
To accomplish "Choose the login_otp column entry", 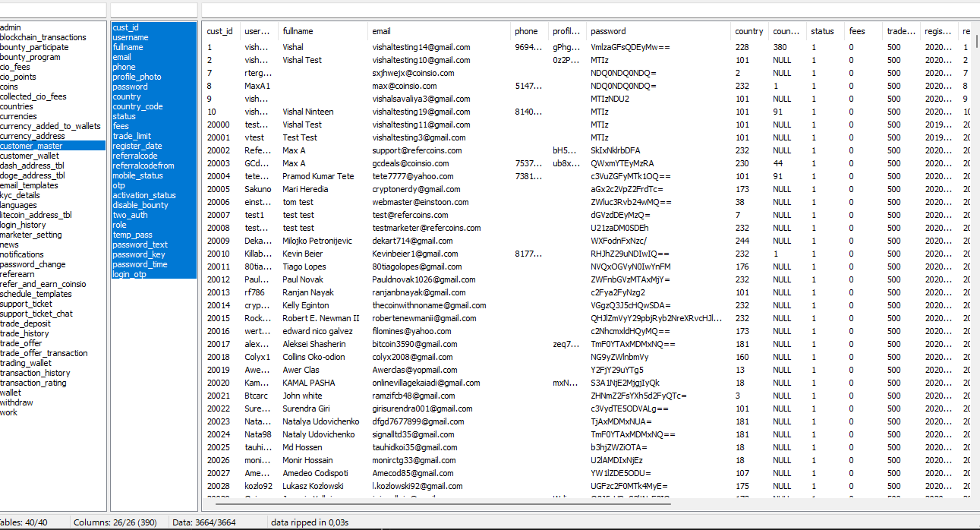I will [x=130, y=274].
